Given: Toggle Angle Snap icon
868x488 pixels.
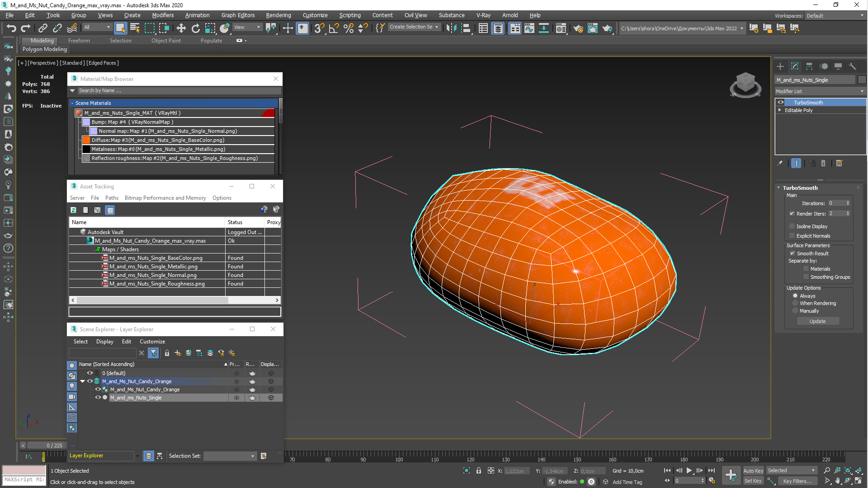Looking at the screenshot, I should tap(334, 28).
